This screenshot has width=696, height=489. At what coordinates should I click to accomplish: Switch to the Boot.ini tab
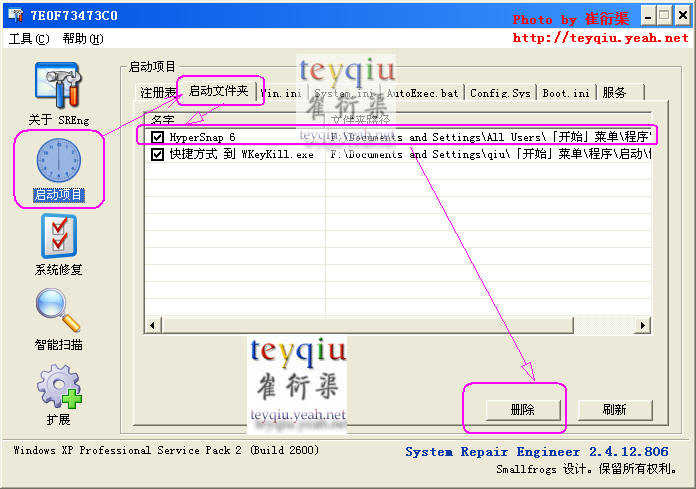point(567,93)
